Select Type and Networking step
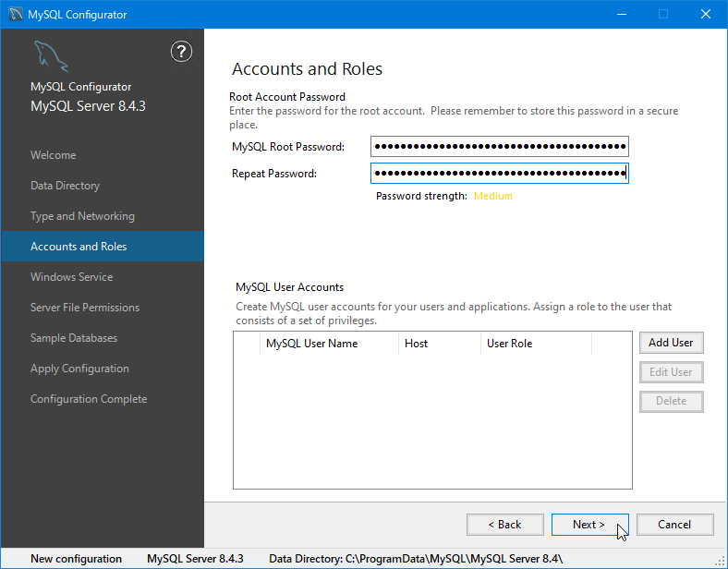Viewport: 728px width, 569px height. click(x=82, y=216)
